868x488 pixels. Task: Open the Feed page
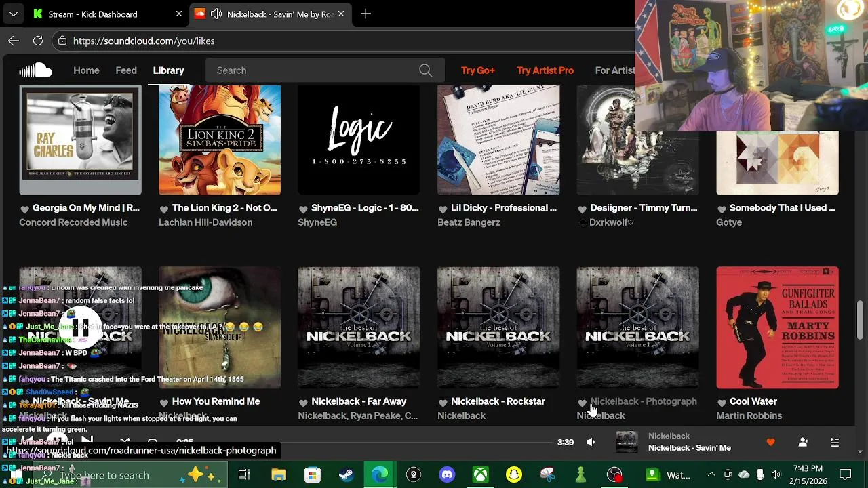(126, 70)
